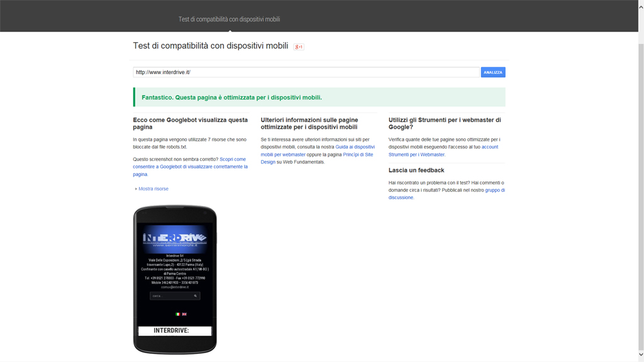644x362 pixels.
Task: Click the Interdrive logo in phone preview
Action: [x=175, y=238]
